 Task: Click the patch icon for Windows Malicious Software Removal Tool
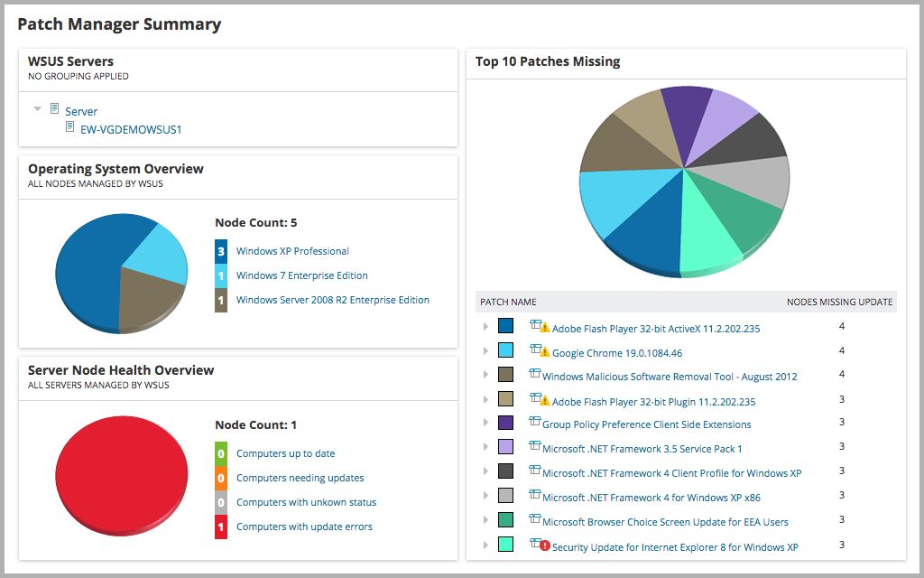[534, 374]
